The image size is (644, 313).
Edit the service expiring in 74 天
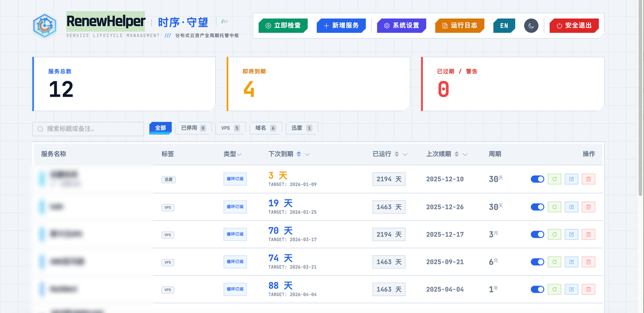point(572,262)
